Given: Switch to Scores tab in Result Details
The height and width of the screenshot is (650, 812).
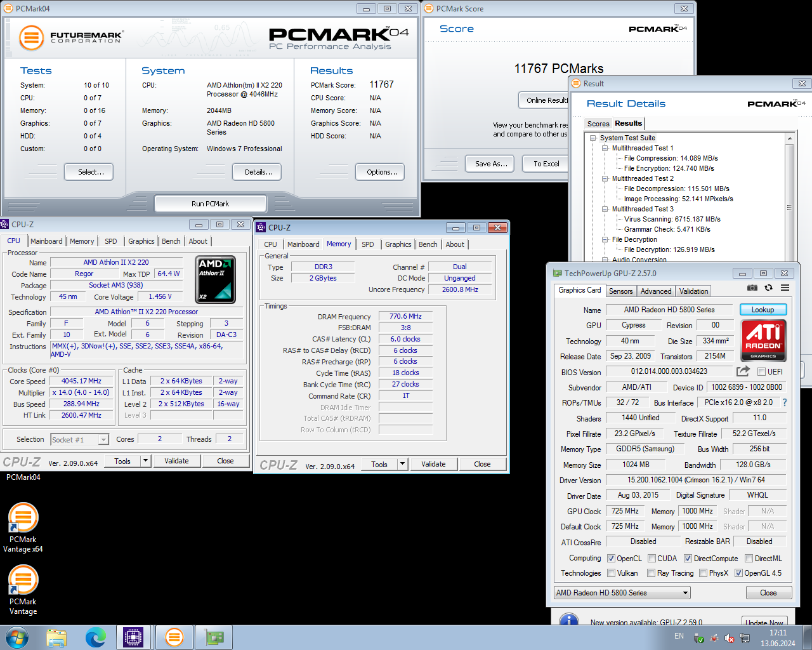Looking at the screenshot, I should (x=598, y=124).
